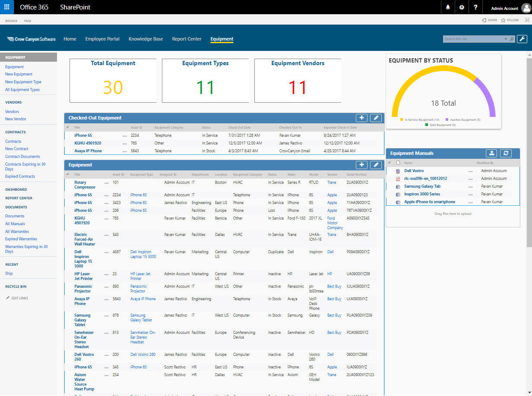Click inside Search this site field
The height and width of the screenshot is (396, 532).
(x=473, y=39)
